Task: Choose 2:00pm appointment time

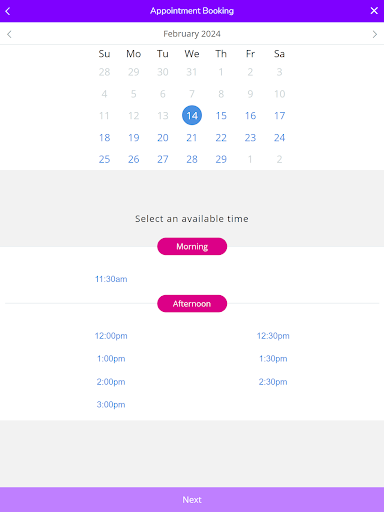Action: (x=111, y=382)
